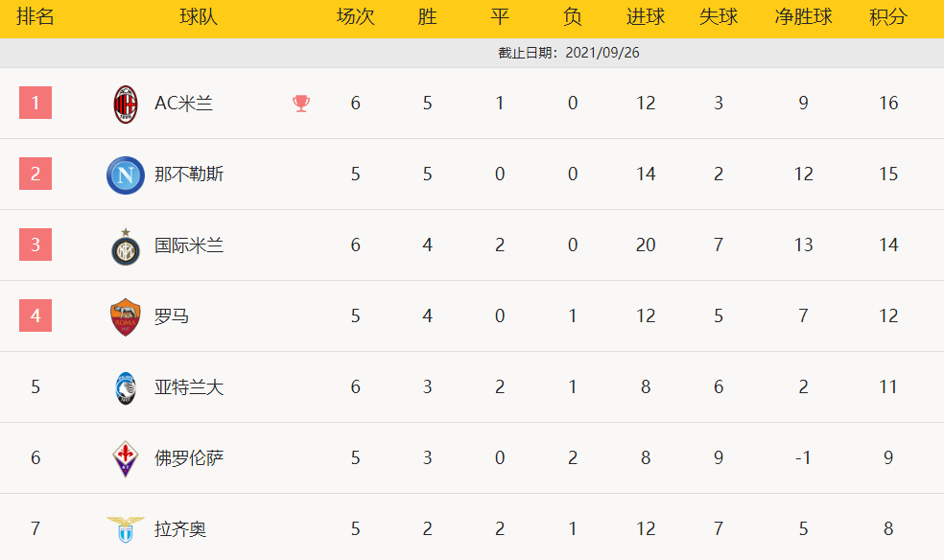Open the AC米兰 team link
The image size is (944, 560).
[x=183, y=104]
